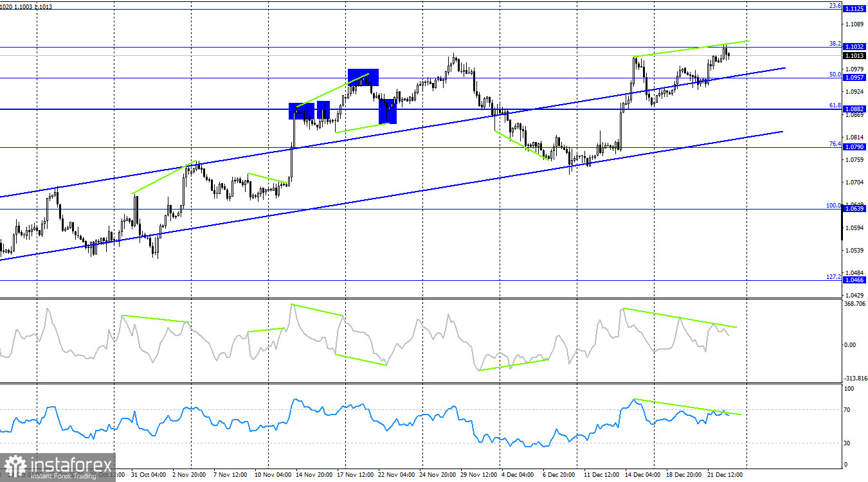This screenshot has width=868, height=482.
Task: Click the 76.4 Fibonacci level label
Action: point(835,143)
